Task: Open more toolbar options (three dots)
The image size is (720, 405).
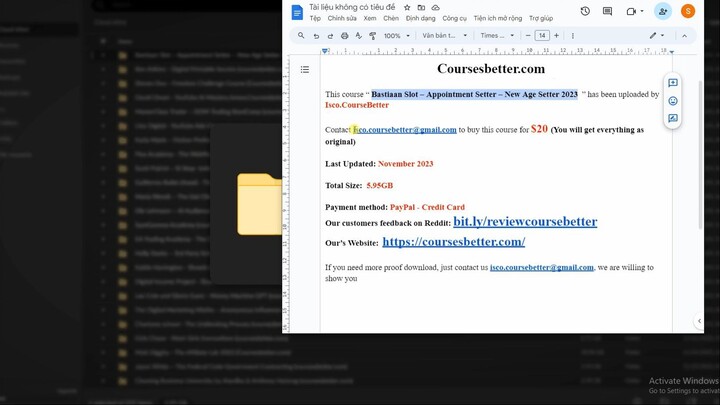Action: [x=573, y=35]
